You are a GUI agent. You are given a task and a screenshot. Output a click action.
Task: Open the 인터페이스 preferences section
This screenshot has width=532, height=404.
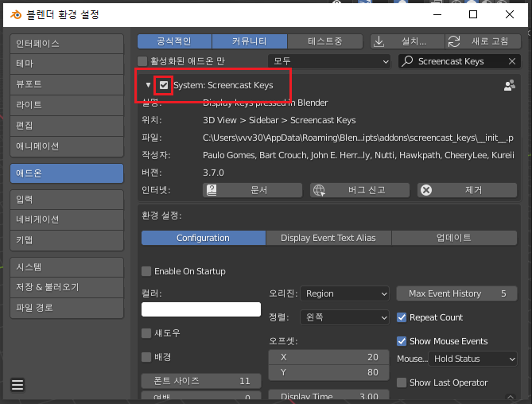point(67,44)
